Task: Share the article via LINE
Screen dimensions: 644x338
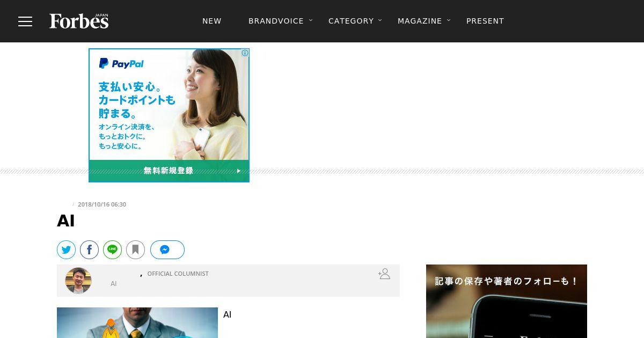Action: pos(113,249)
